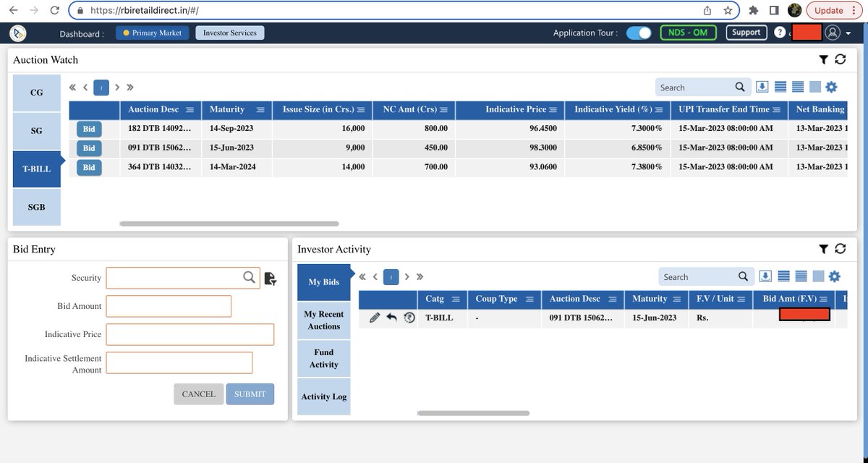Open Indicative Yield column menu
Screen dimensions: 868x463
[x=658, y=110]
